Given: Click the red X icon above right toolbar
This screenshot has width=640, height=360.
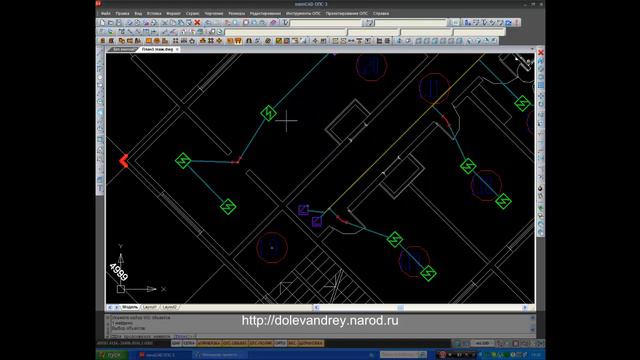Looking at the screenshot, I should (x=541, y=53).
